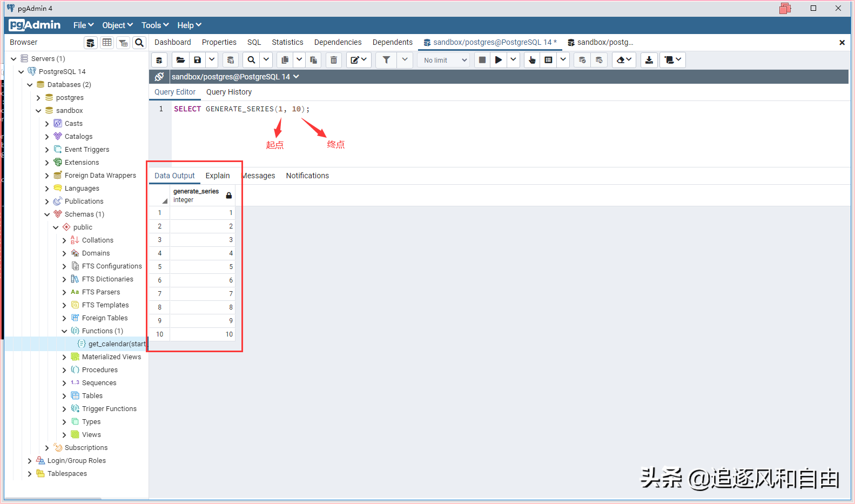Click the View Data grid icon in Browser

[x=107, y=43]
